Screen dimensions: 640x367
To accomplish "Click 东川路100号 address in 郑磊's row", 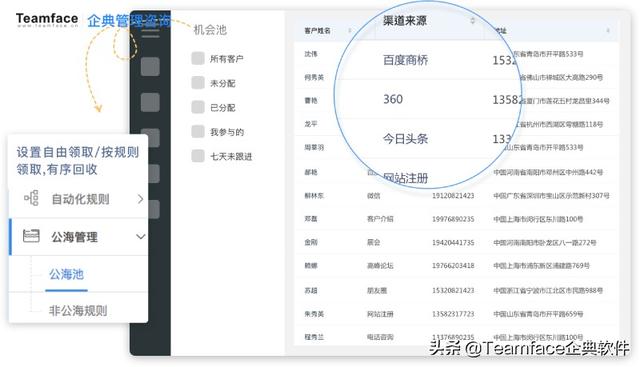I will pyautogui.click(x=538, y=219).
